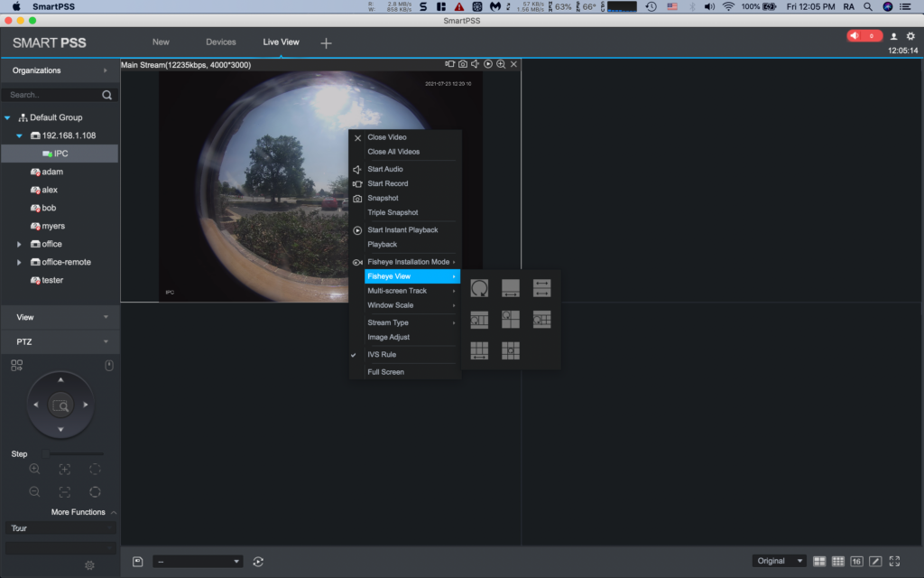Click the full screen icon in bottom bar
The image size is (924, 578).
(x=894, y=561)
